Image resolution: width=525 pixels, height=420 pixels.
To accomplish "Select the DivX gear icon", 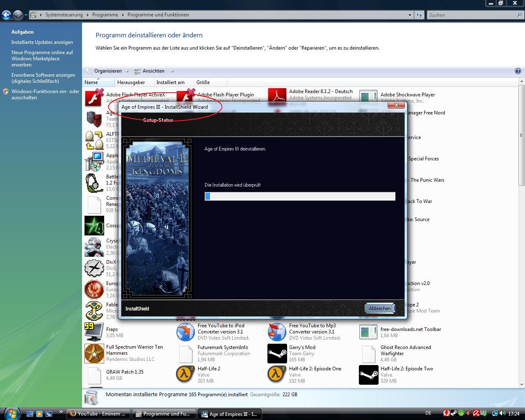I will (x=94, y=268).
